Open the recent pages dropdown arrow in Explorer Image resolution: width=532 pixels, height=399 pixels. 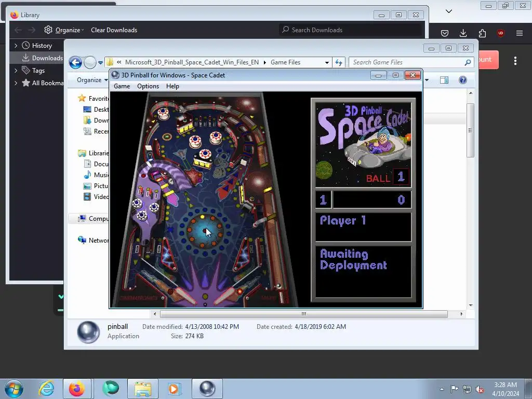click(100, 63)
